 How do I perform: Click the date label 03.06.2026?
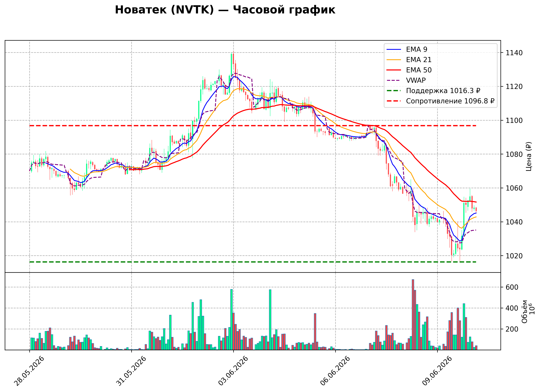point(233,371)
